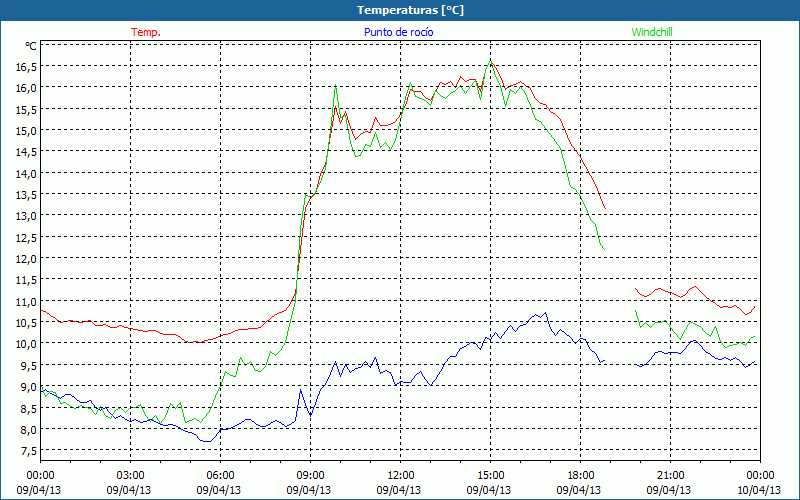Select the green Windchill legend label
This screenshot has width=800, height=500.
coord(652,32)
